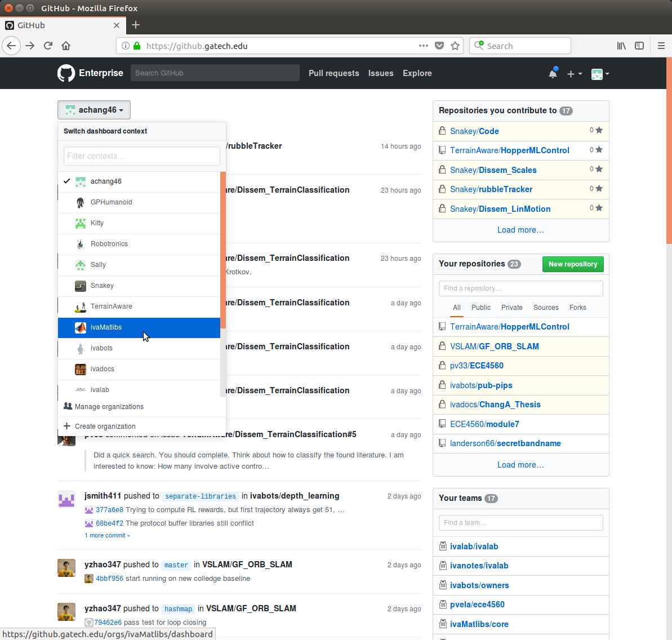Open the plus create-new dropdown
This screenshot has width=672, height=640.
tap(574, 74)
